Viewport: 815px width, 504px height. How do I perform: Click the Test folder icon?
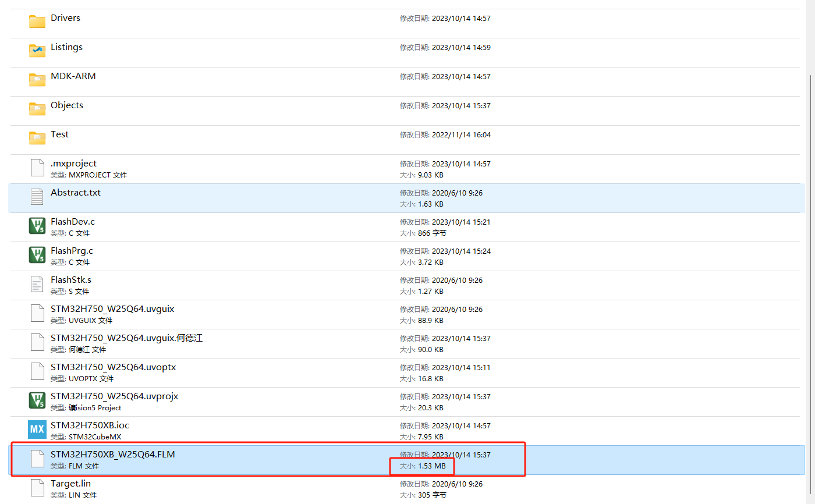tap(37, 139)
